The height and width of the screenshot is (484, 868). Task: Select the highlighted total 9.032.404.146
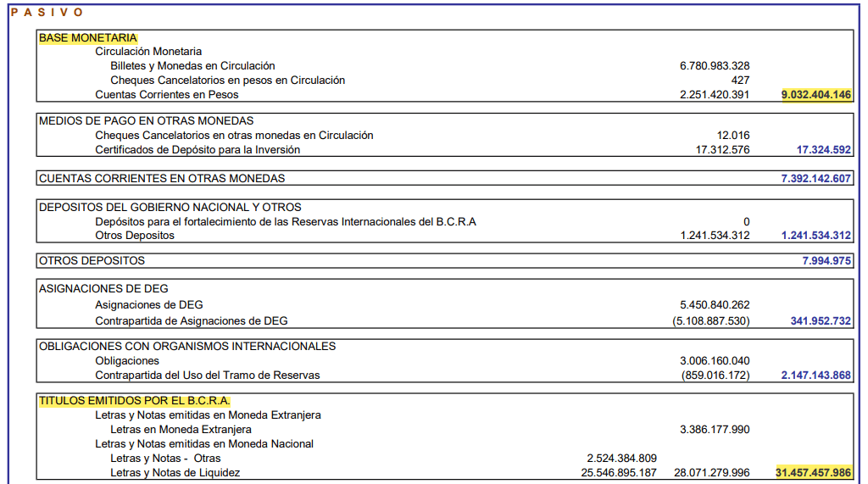click(815, 95)
